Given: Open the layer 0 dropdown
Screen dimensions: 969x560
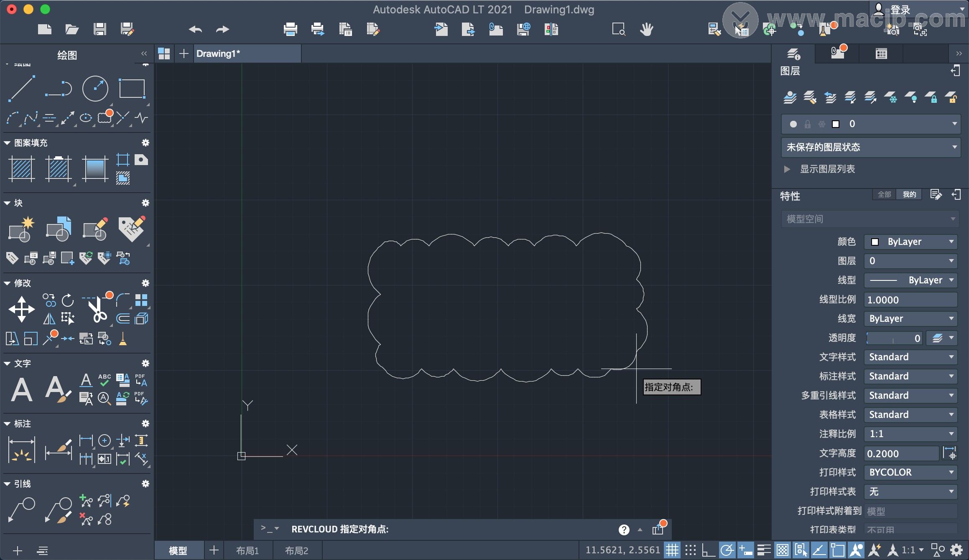Looking at the screenshot, I should point(871,124).
